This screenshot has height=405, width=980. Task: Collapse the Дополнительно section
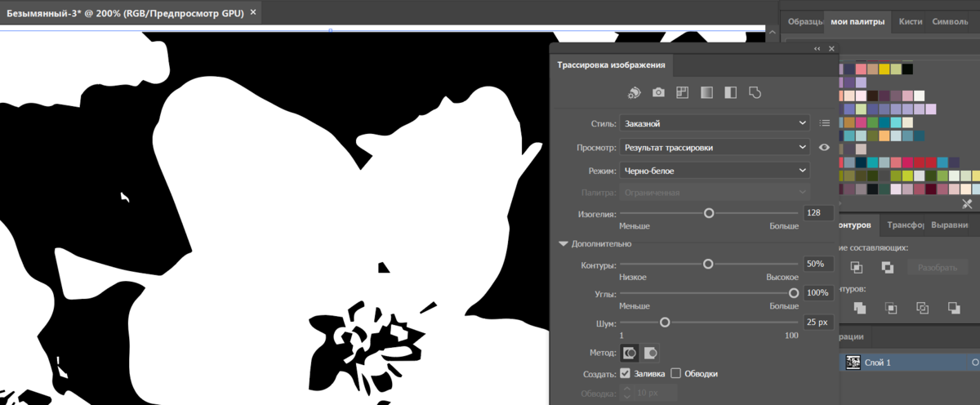pyautogui.click(x=563, y=243)
